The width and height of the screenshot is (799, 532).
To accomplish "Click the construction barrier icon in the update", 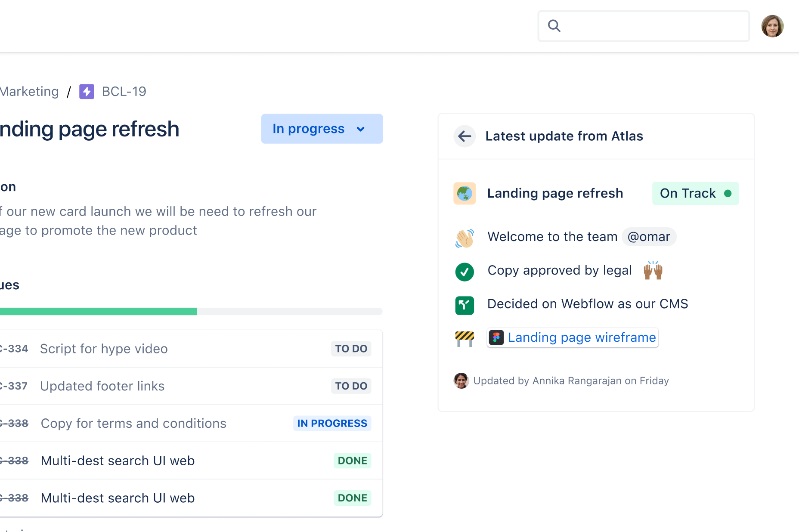I will 465,338.
